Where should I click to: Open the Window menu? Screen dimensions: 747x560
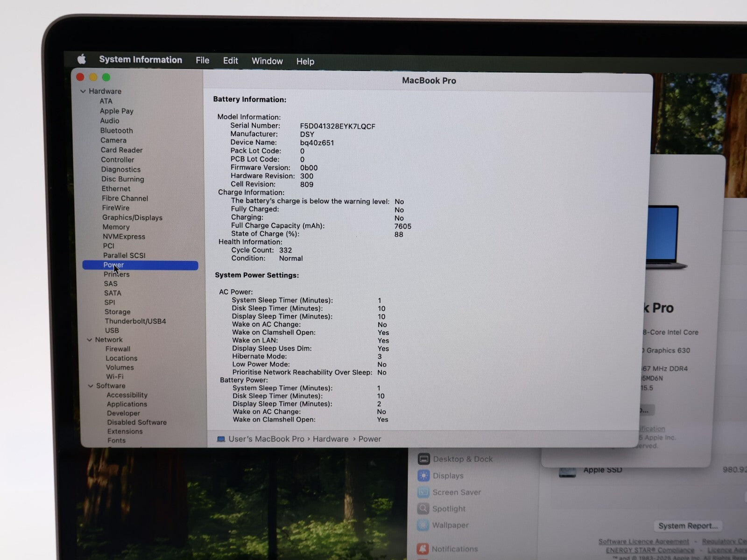pyautogui.click(x=267, y=61)
